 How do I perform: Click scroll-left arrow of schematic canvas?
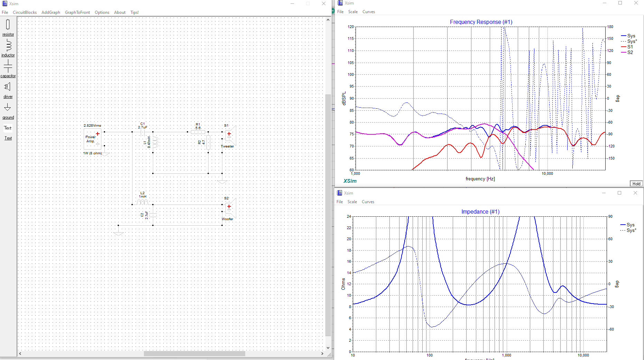[x=20, y=354]
